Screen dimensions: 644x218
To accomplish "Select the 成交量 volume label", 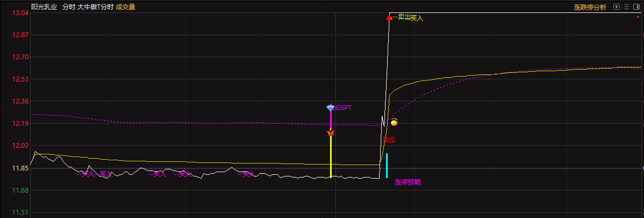I will tap(125, 7).
